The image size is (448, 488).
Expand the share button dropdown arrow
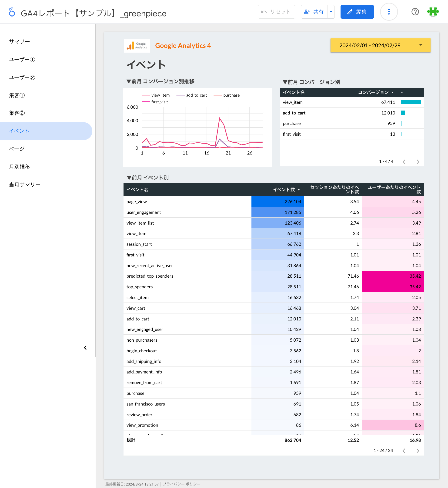[331, 12]
